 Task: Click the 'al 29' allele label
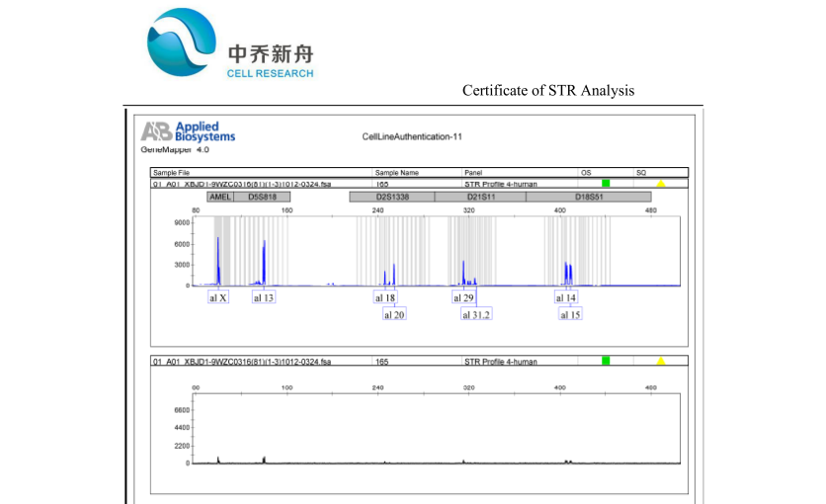pyautogui.click(x=464, y=297)
